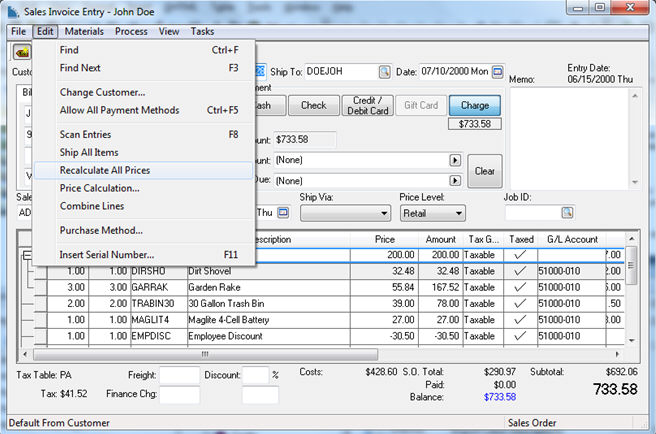656x434 pixels.
Task: Click the Clear button
Action: click(485, 171)
